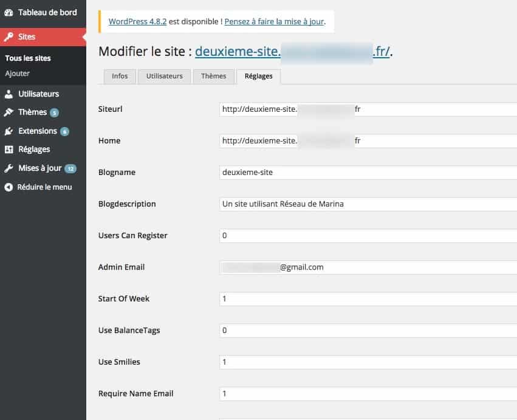
Task: Click the Utilisateurs people icon
Action: click(x=10, y=94)
